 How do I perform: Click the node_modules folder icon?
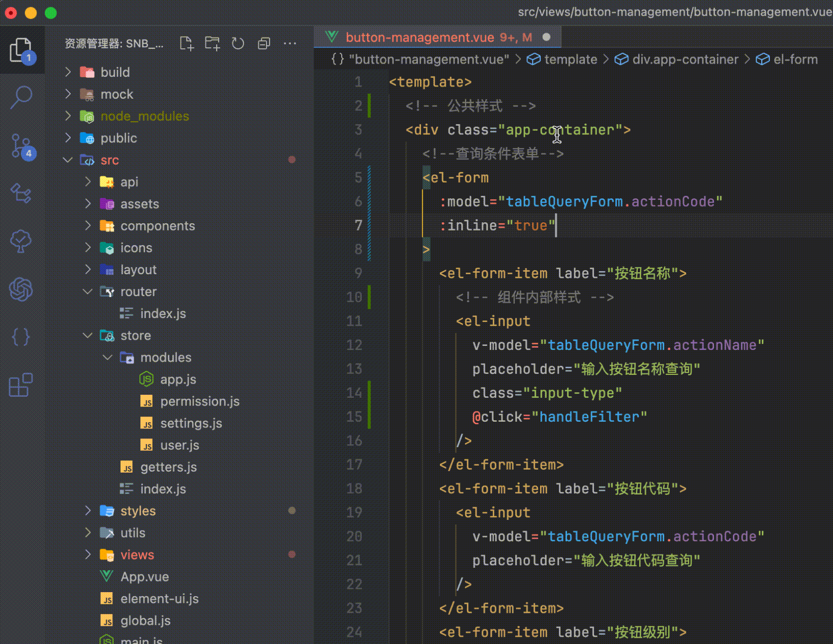87,116
